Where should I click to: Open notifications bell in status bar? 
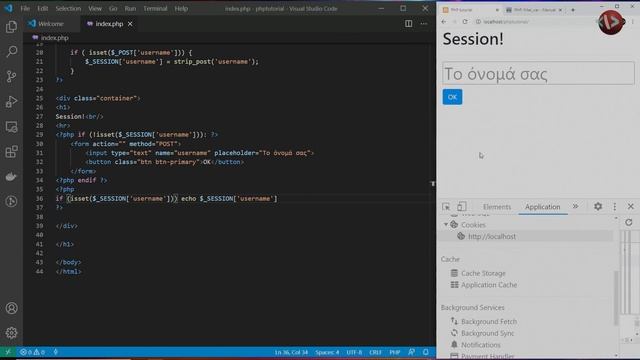click(x=426, y=352)
